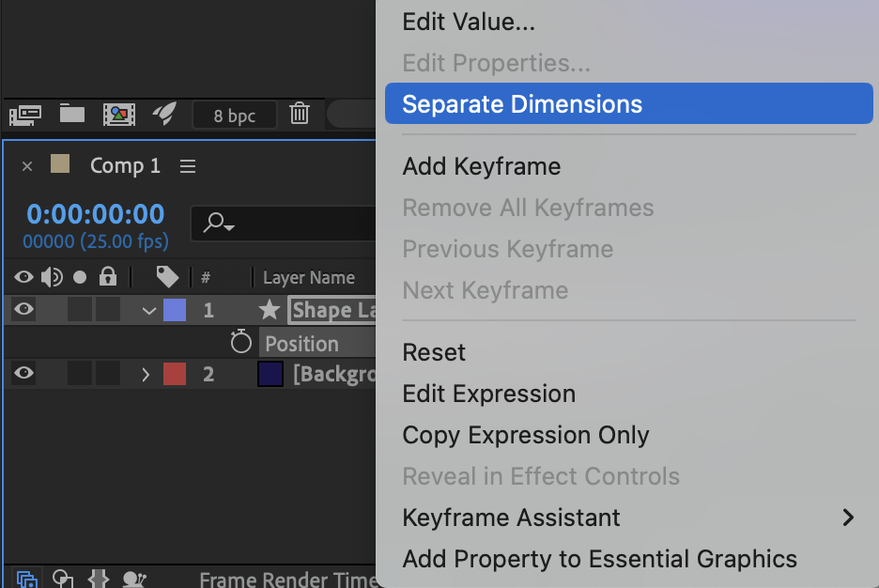Screen dimensions: 879x588
Task: Open project settings via rocket icon
Action: coord(164,114)
